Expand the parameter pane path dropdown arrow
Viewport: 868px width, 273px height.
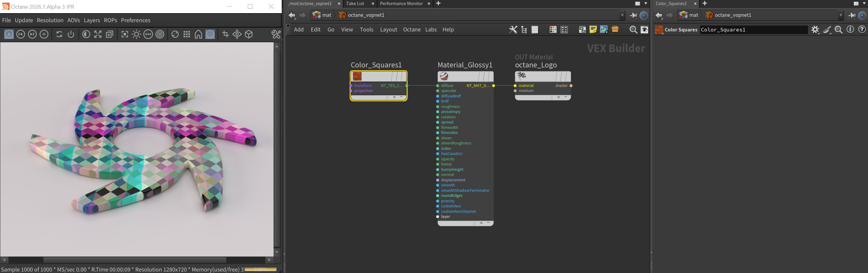pyautogui.click(x=840, y=15)
